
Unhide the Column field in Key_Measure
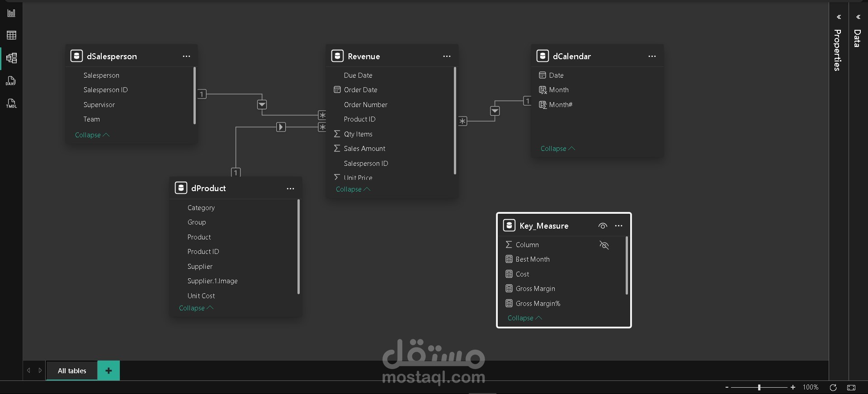(604, 245)
